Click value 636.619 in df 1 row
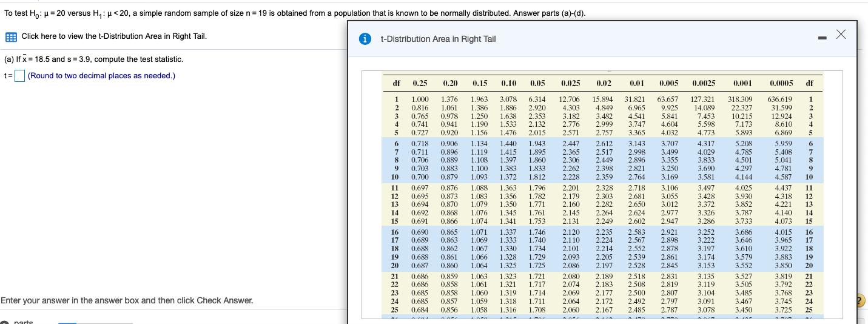This screenshot has width=868, height=324. click(780, 100)
